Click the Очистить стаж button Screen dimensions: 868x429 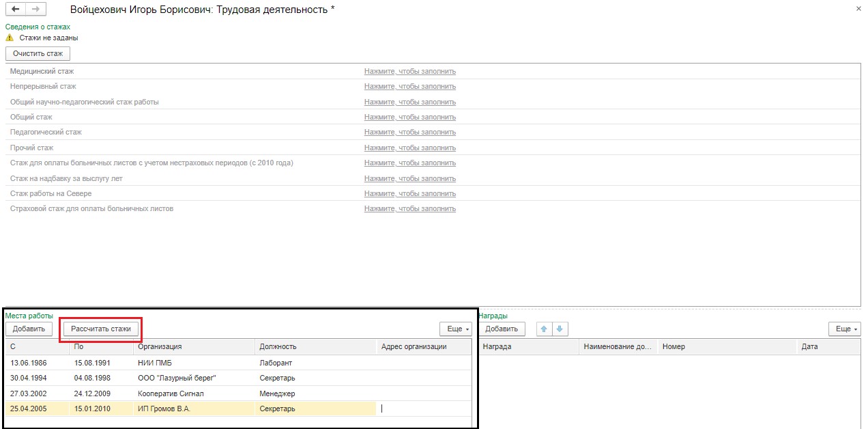click(38, 53)
